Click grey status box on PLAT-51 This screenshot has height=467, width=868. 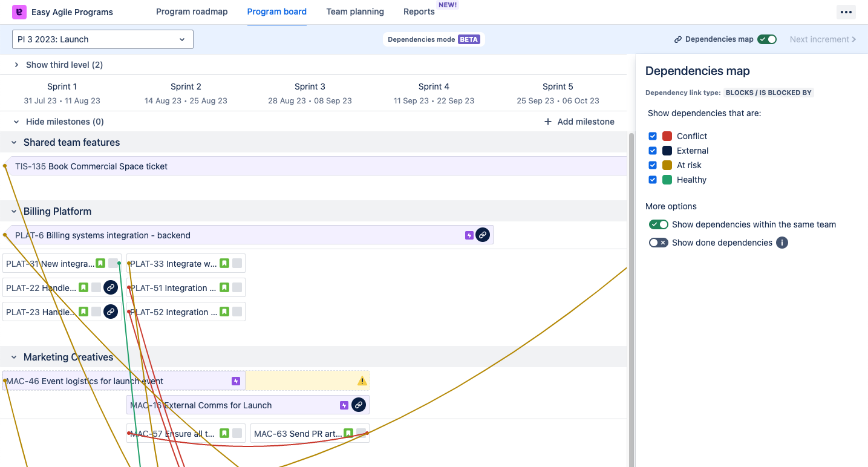tap(237, 287)
